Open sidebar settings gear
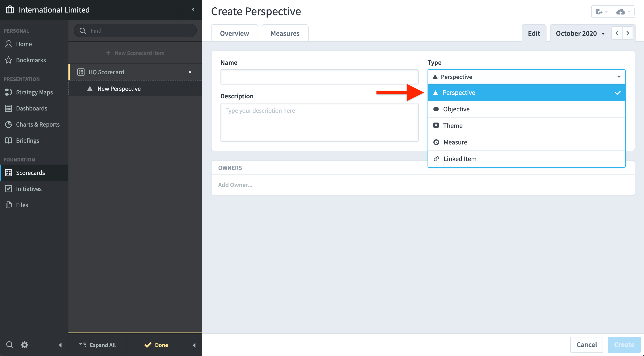644x356 pixels. click(x=25, y=345)
